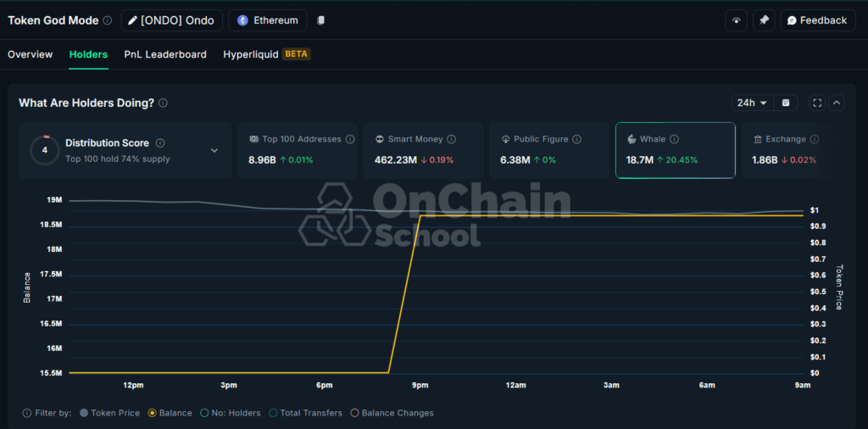This screenshot has height=429, width=868.
Task: Click the Exchange value 1.86B
Action: tap(765, 160)
